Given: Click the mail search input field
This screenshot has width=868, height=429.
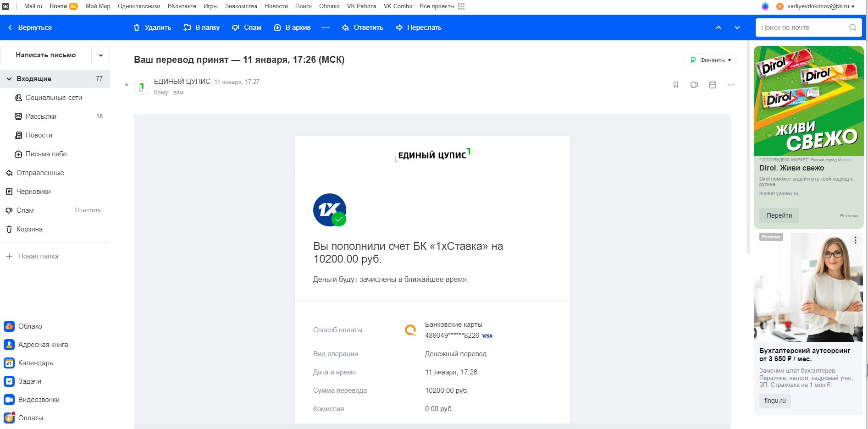Looking at the screenshot, I should (802, 27).
